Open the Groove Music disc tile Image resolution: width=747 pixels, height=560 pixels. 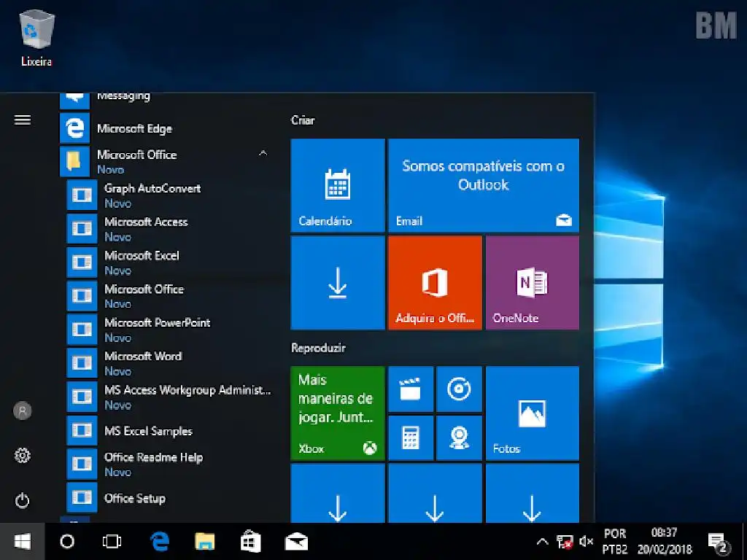click(x=460, y=389)
